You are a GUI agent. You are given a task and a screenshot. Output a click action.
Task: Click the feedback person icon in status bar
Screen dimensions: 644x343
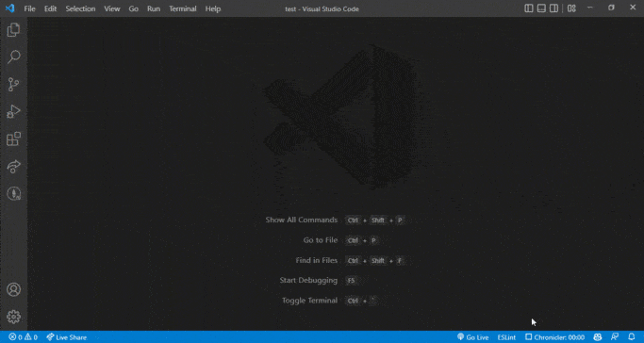615,337
